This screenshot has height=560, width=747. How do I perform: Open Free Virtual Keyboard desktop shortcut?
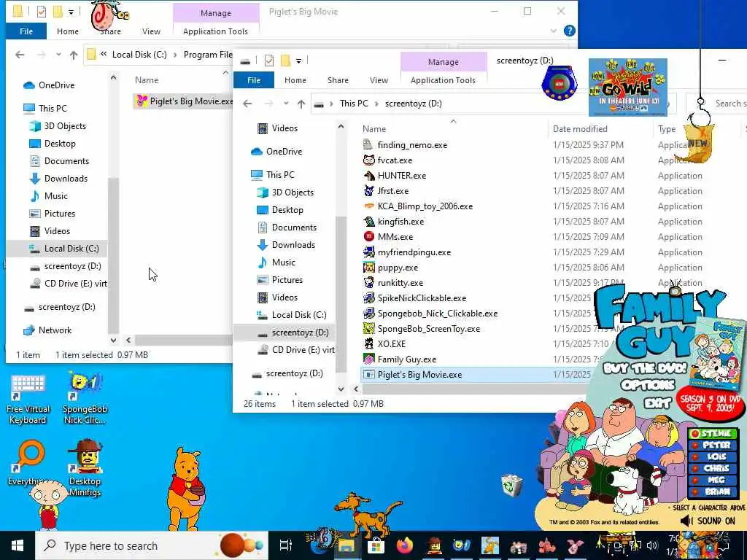28,399
